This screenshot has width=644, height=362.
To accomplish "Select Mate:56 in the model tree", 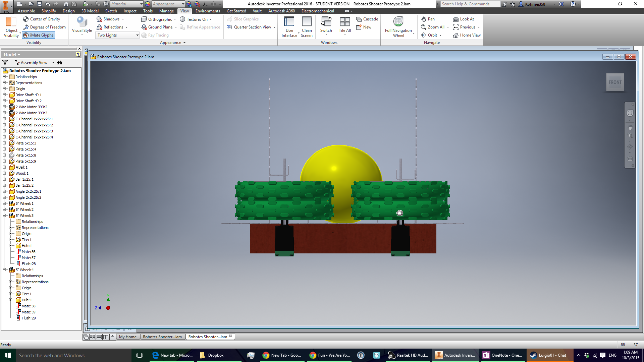I will (x=29, y=252).
